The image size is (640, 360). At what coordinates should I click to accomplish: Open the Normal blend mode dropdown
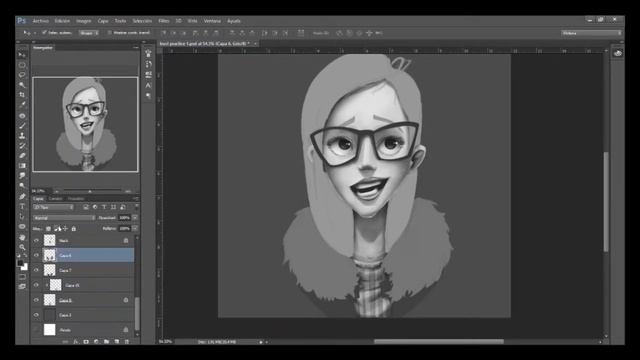pyautogui.click(x=64, y=218)
